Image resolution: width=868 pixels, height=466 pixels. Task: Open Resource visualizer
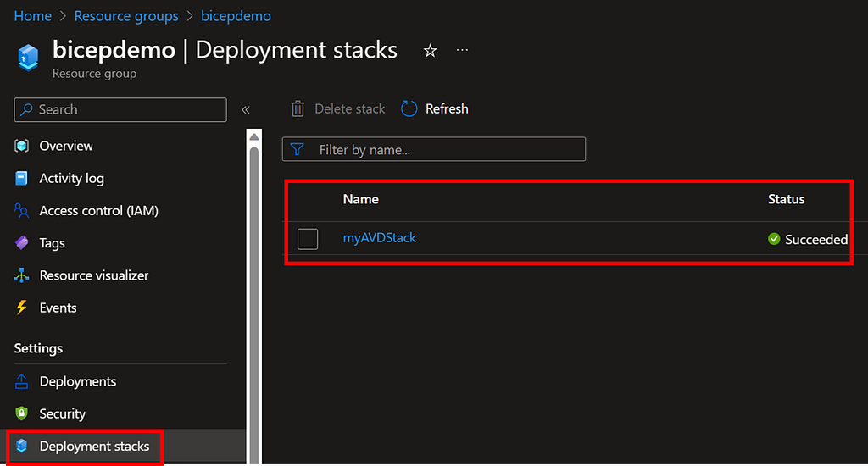click(x=93, y=275)
